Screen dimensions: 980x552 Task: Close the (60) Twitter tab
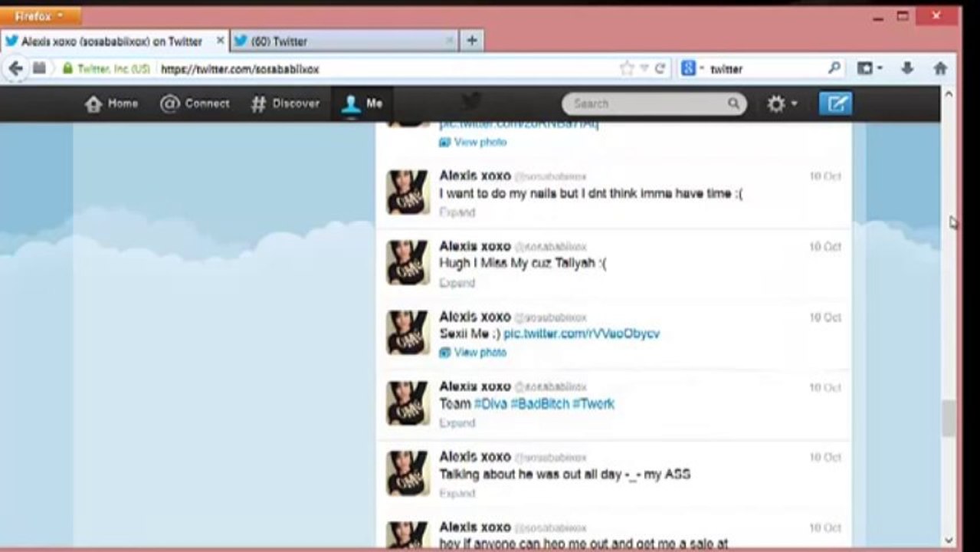point(449,41)
